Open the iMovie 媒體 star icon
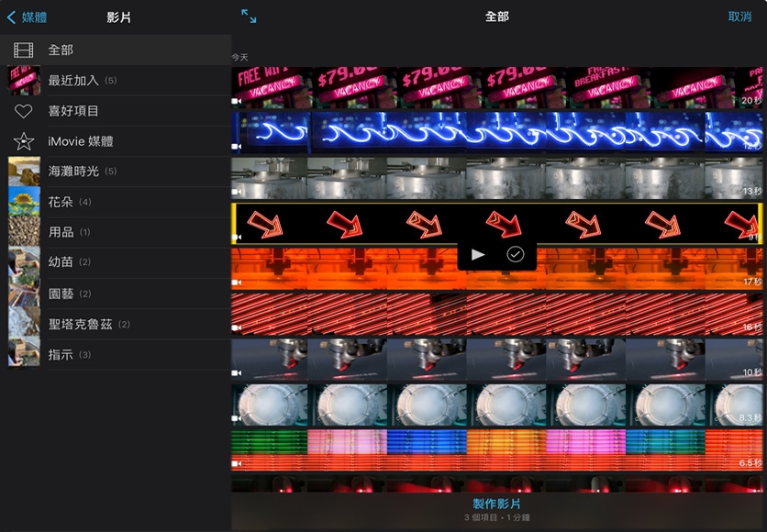The height and width of the screenshot is (532, 767). pyautogui.click(x=24, y=141)
